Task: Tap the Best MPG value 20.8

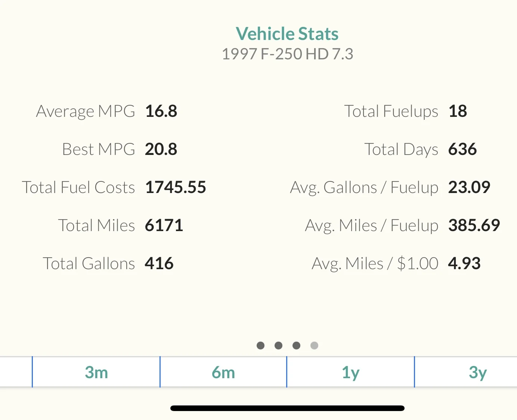Action: pos(161,149)
